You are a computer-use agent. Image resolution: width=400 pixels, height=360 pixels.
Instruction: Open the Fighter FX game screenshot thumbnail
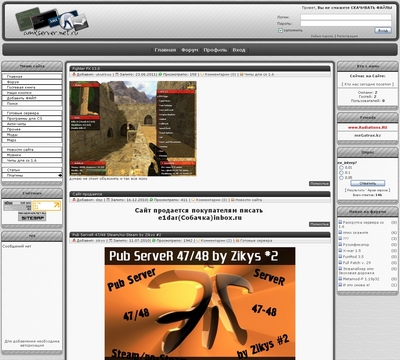133,128
